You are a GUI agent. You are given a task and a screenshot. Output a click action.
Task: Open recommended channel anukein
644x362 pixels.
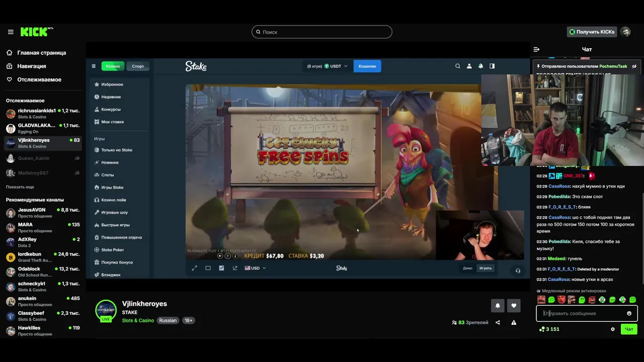coord(43,301)
